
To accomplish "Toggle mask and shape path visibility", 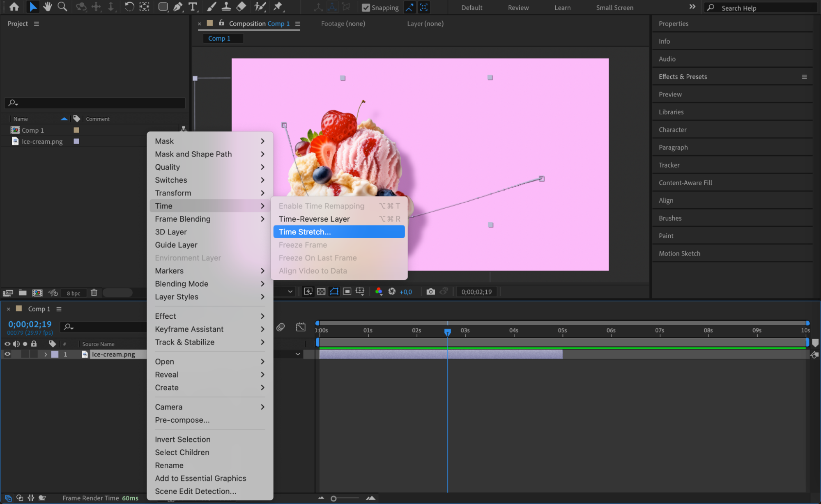I will tap(334, 292).
